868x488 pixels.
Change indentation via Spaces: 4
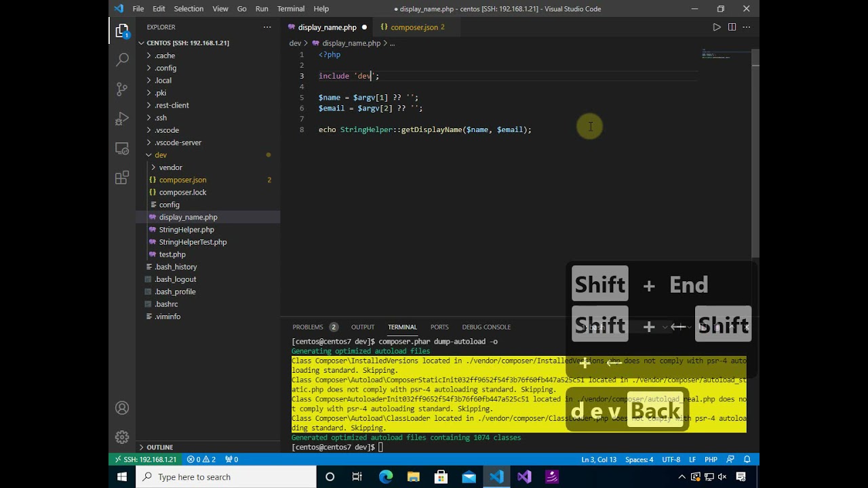click(639, 459)
